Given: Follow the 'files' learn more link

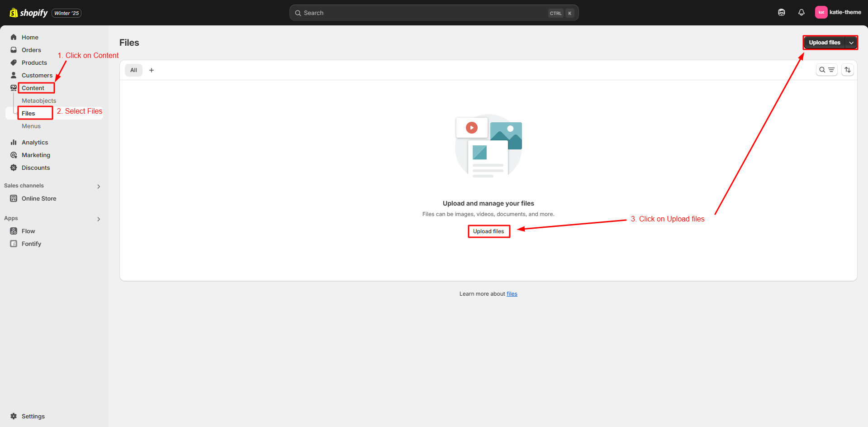Looking at the screenshot, I should [x=512, y=294].
